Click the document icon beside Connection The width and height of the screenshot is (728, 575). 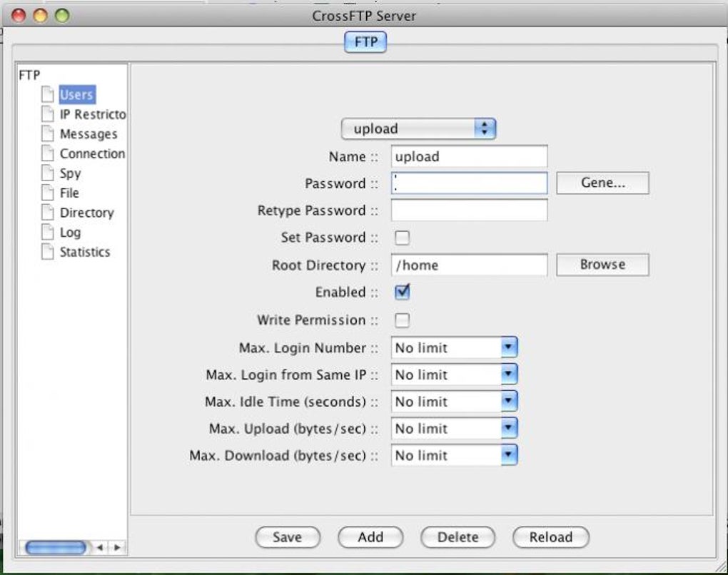pyautogui.click(x=47, y=153)
